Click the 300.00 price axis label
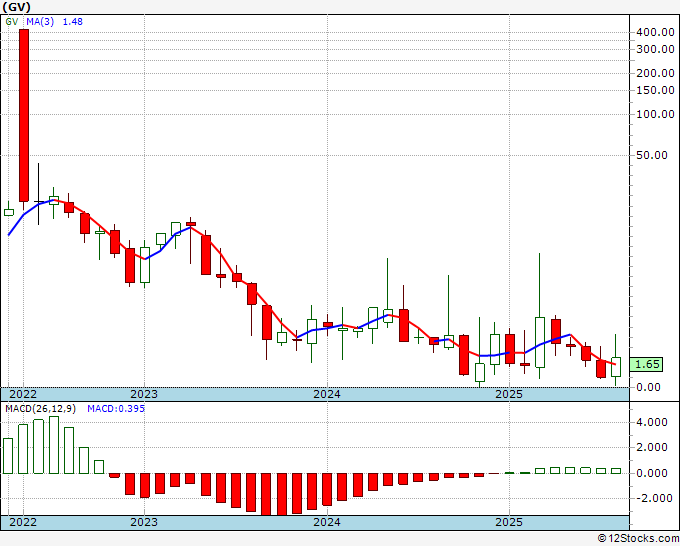This screenshot has width=680, height=546. pyautogui.click(x=655, y=49)
